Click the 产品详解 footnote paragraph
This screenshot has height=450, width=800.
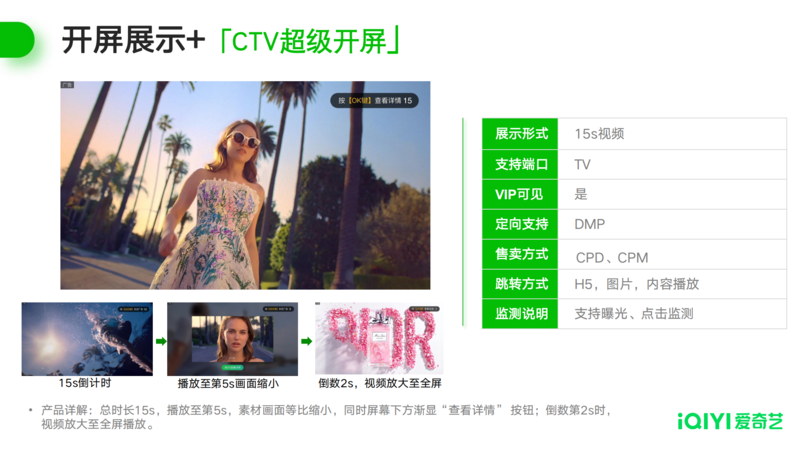coord(320,417)
